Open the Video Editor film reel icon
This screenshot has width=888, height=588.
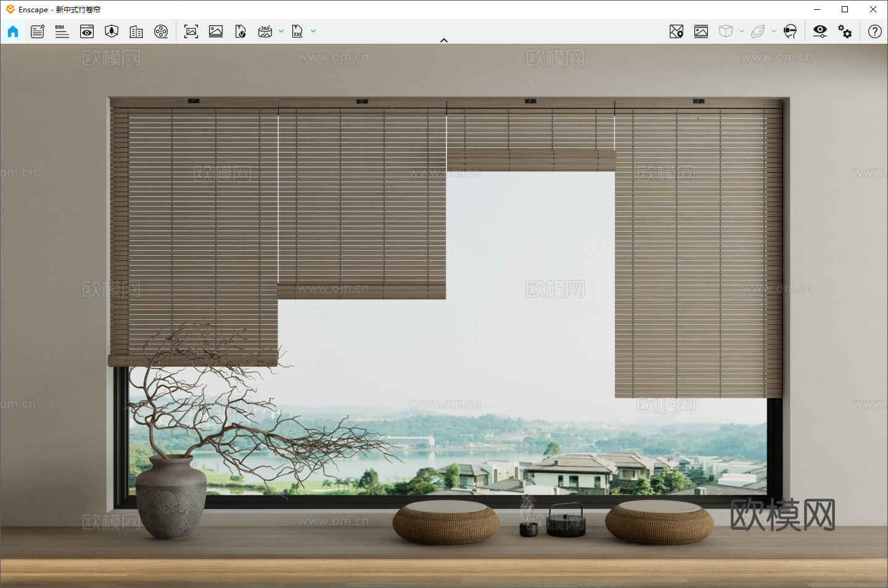click(x=161, y=31)
